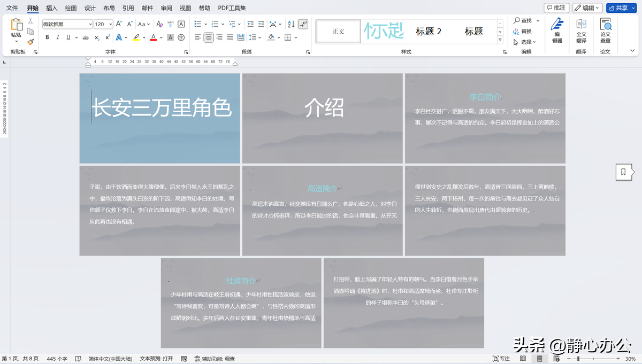Select the Format Painter brush

click(30, 41)
